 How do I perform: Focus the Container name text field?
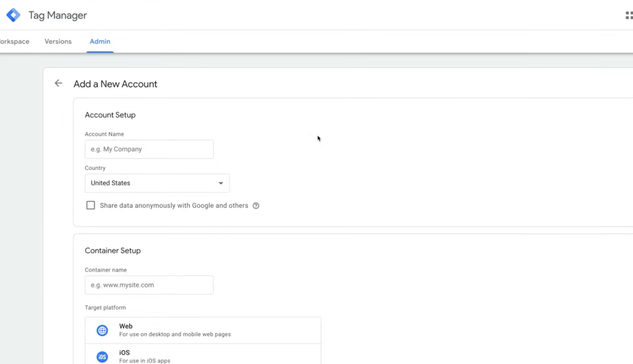[149, 285]
